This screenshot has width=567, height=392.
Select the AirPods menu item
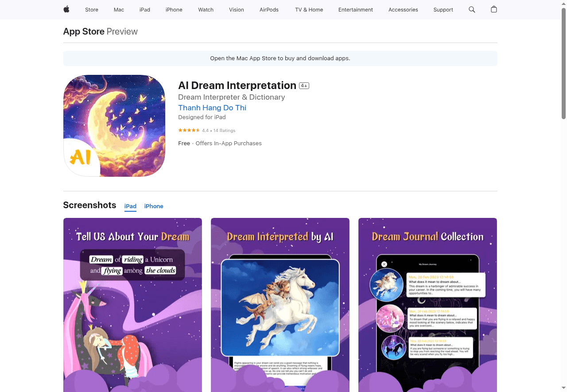click(x=268, y=10)
